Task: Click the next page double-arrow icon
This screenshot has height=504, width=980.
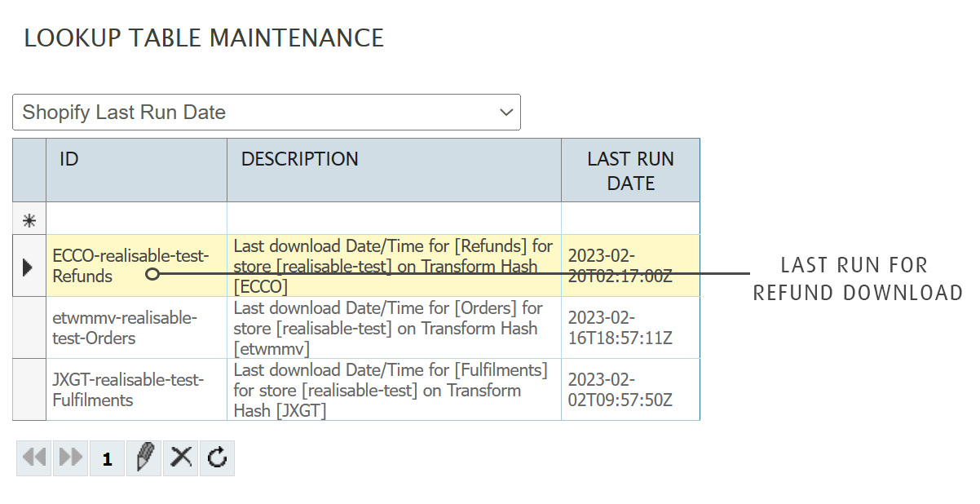Action: [71, 458]
